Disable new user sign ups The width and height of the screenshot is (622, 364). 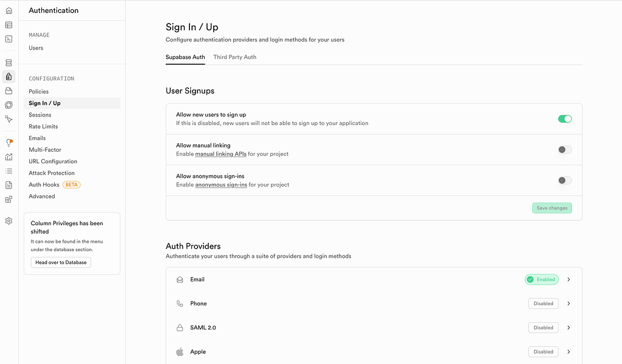[x=564, y=119]
